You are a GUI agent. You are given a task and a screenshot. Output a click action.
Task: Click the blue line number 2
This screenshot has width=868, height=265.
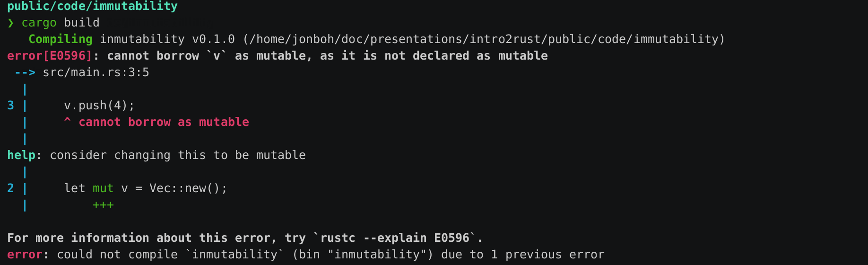(11, 188)
